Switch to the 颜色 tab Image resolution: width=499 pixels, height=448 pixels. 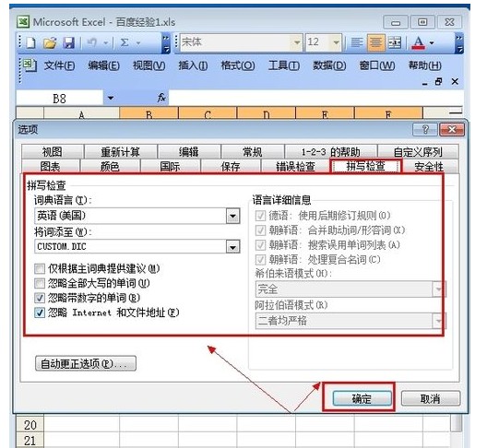(x=110, y=166)
